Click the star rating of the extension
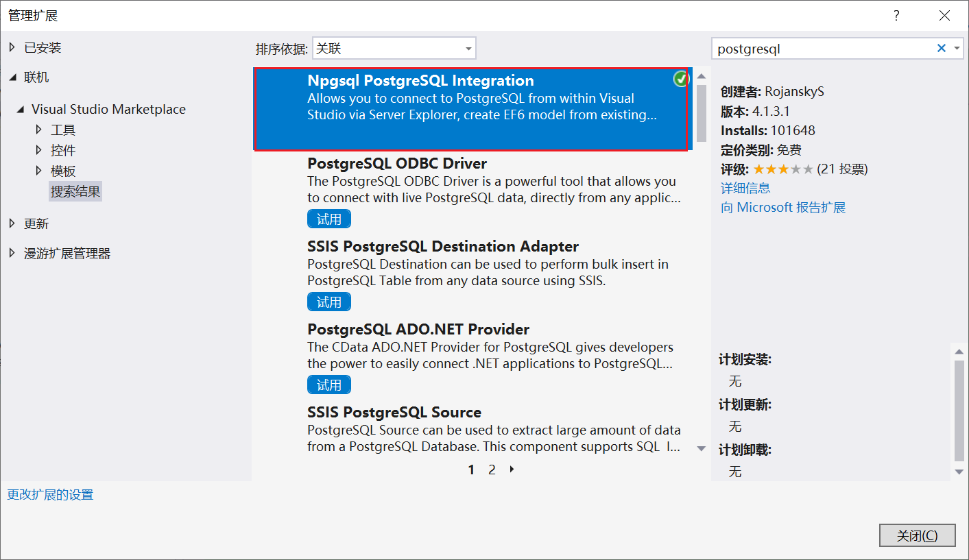Viewport: 969px width, 560px height. tap(783, 169)
